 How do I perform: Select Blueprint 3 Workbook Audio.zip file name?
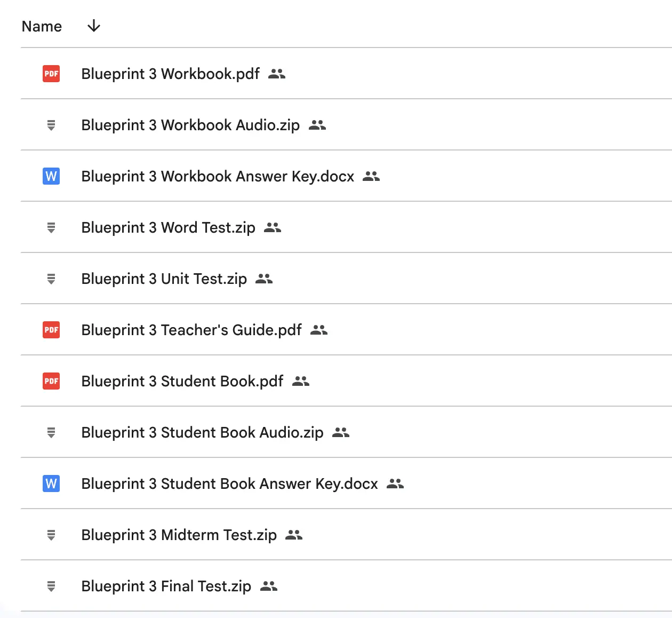190,125
